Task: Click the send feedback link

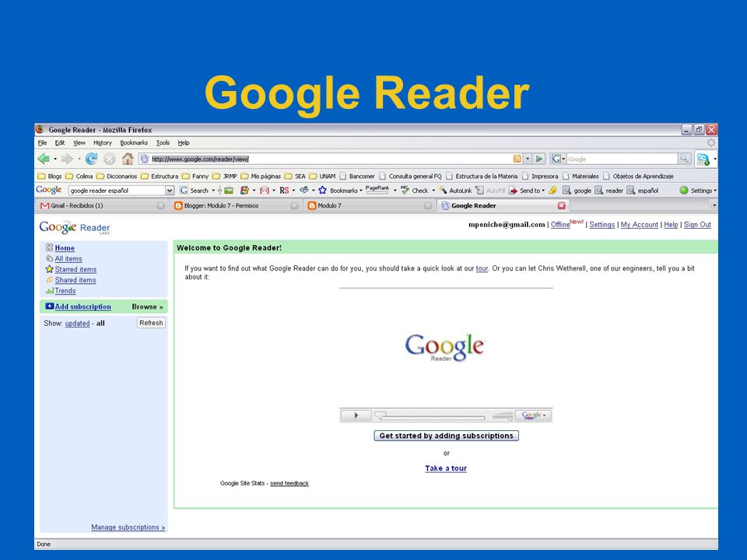Action: coord(289,483)
